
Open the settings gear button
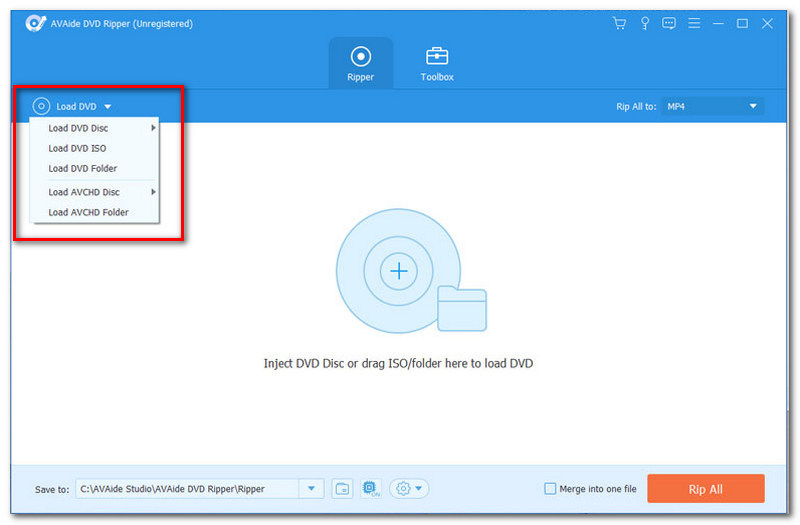click(403, 489)
